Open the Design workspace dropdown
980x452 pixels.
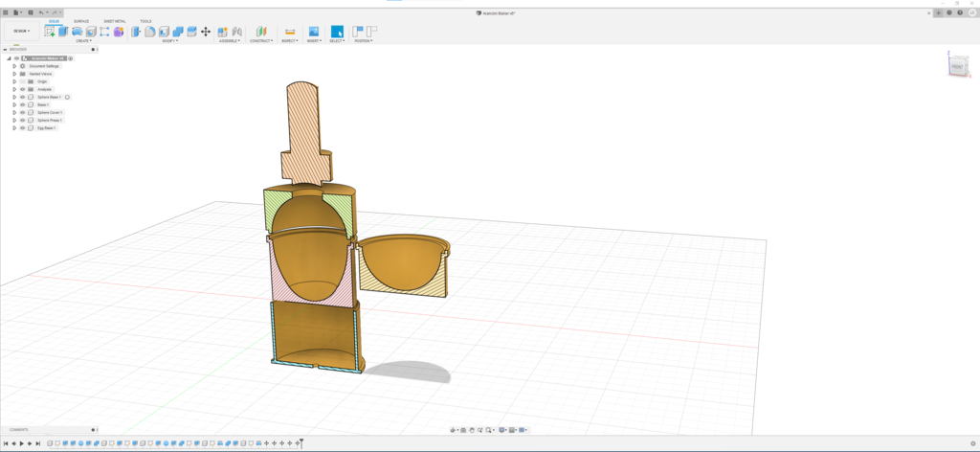point(22,31)
